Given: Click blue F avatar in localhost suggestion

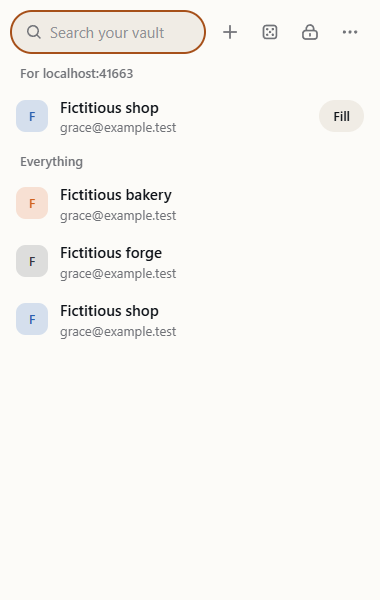Looking at the screenshot, I should [x=32, y=116].
